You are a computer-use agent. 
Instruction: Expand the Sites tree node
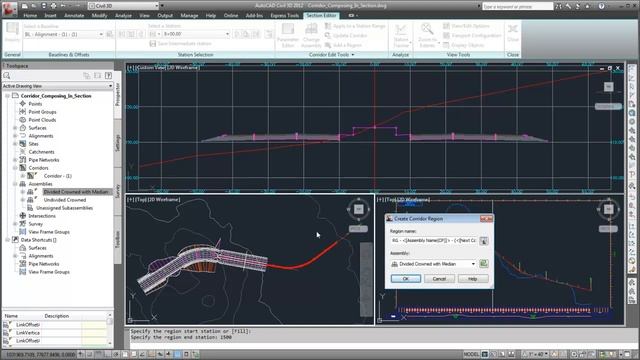(x=15, y=144)
